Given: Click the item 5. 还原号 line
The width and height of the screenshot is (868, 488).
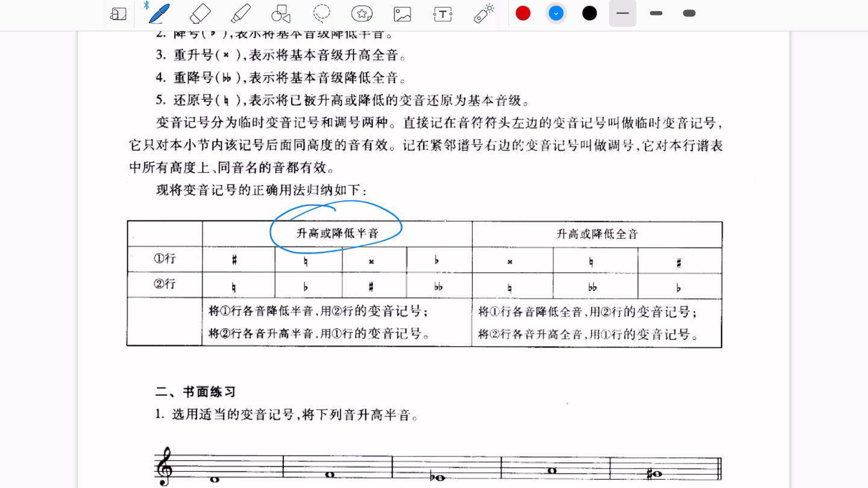Looking at the screenshot, I should pos(342,100).
